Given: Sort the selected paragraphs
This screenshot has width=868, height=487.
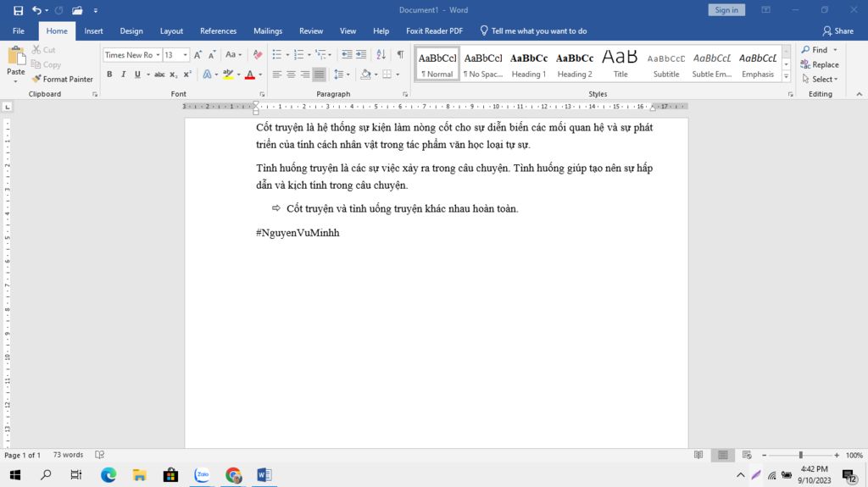Looking at the screenshot, I should coord(381,55).
